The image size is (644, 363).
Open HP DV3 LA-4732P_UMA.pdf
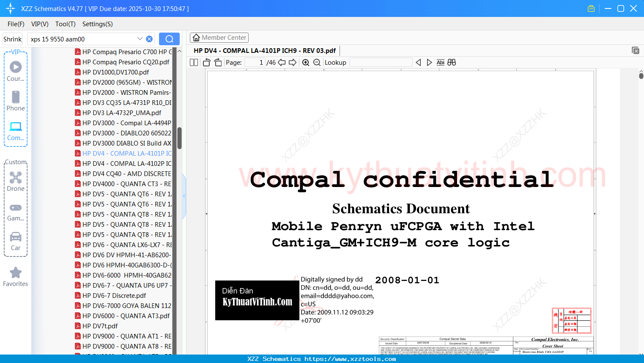coord(118,113)
